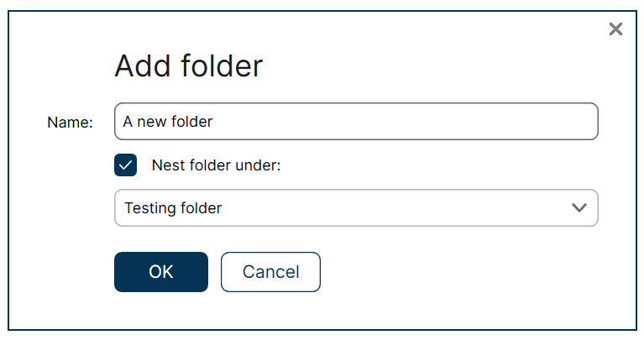The image size is (644, 340).
Task: Click the "Name:" label
Action: tap(71, 123)
